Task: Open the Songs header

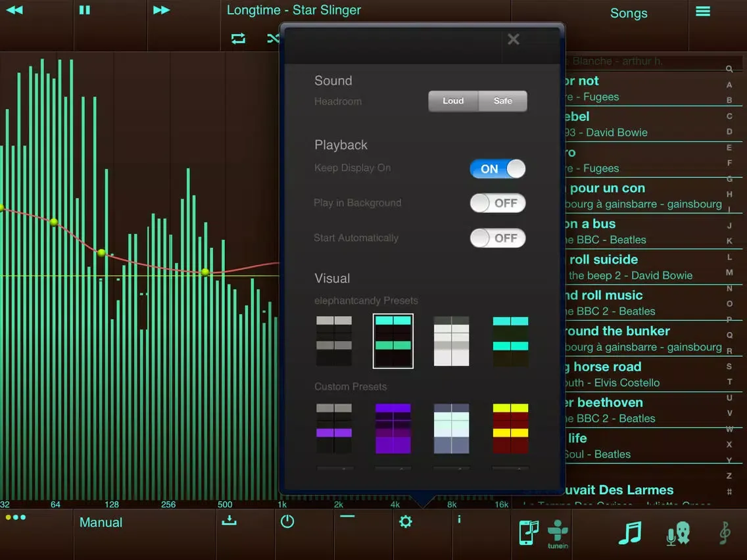Action: point(629,13)
